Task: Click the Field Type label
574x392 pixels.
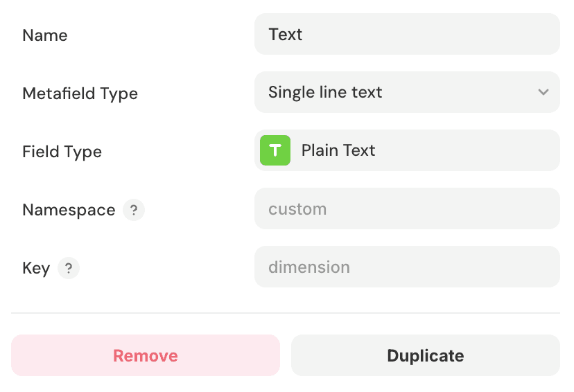Action: coord(62,152)
